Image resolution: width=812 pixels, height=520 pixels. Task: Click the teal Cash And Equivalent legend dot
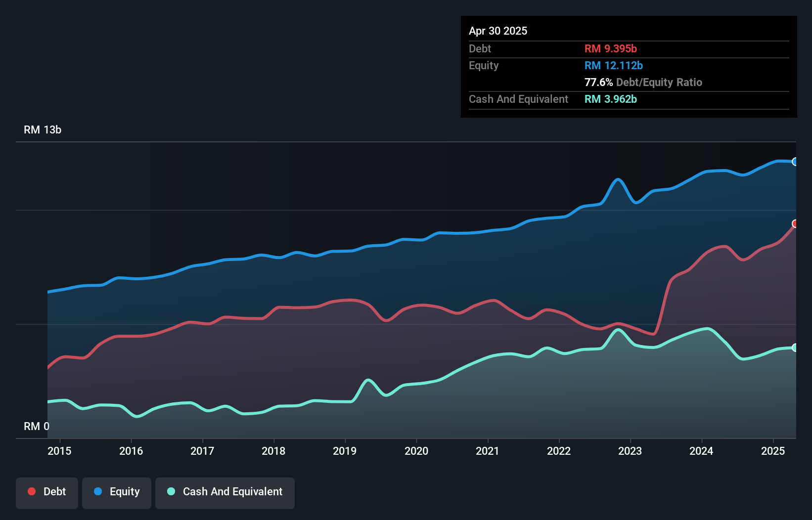click(x=170, y=491)
